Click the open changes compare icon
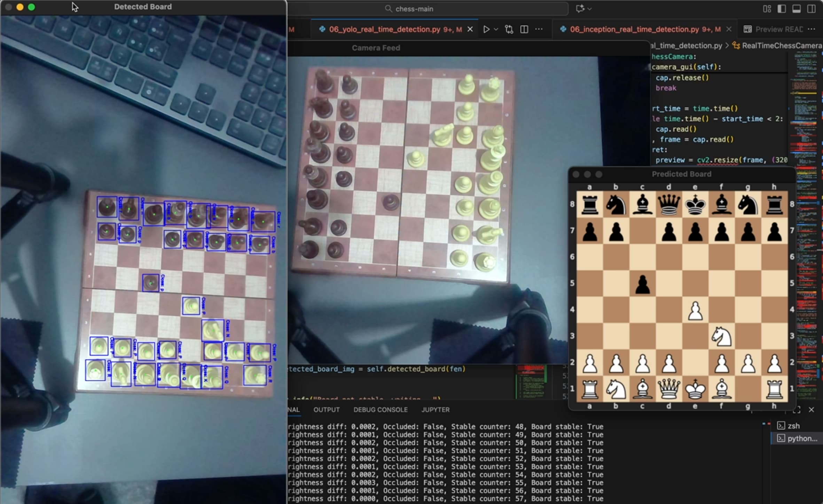Image resolution: width=823 pixels, height=504 pixels. click(509, 29)
